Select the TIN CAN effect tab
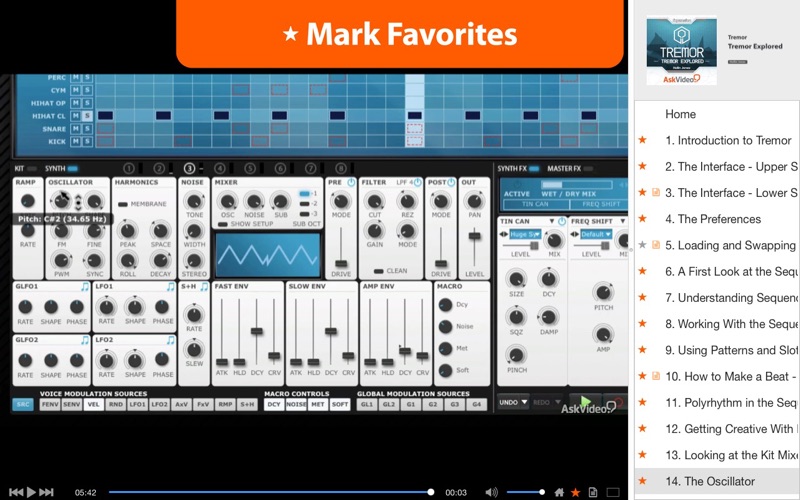The image size is (800, 500). pyautogui.click(x=535, y=204)
